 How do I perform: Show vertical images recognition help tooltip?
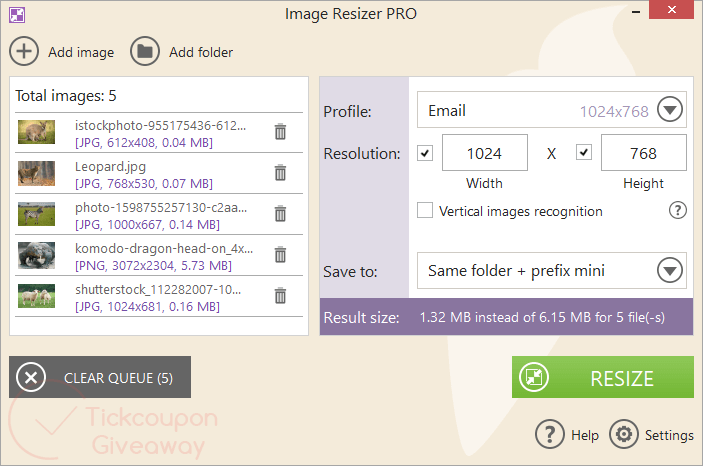tap(677, 210)
